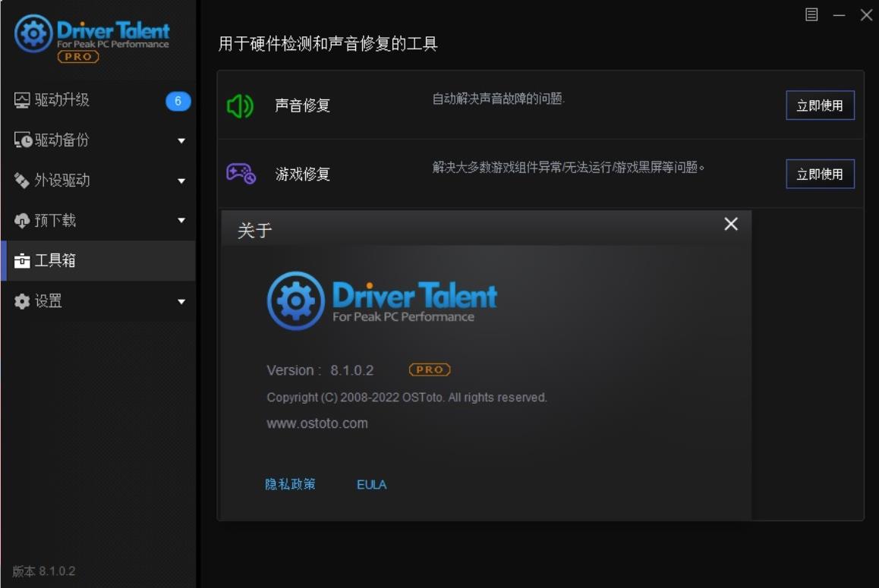Click the green speaker 声音修复 icon
Screen dimensions: 879x588
click(240, 105)
